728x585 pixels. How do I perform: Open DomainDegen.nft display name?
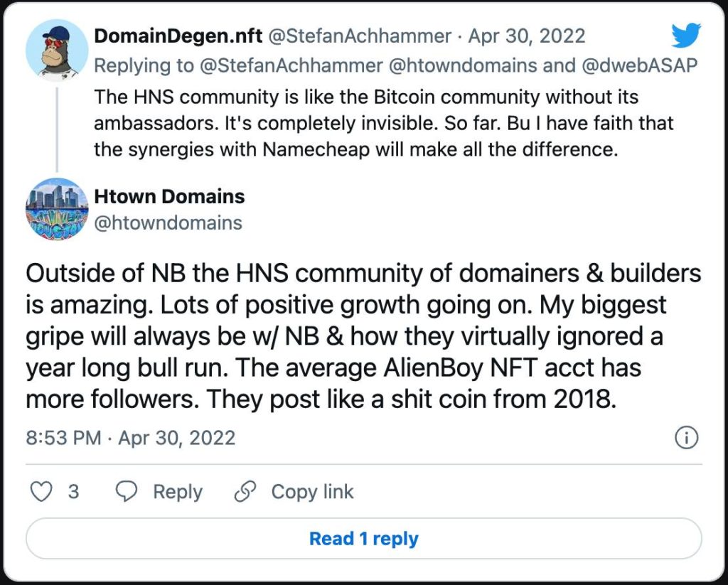[x=178, y=36]
